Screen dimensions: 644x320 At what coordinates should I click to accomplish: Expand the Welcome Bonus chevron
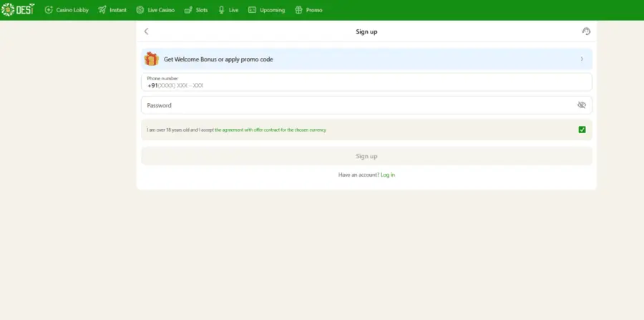point(582,59)
